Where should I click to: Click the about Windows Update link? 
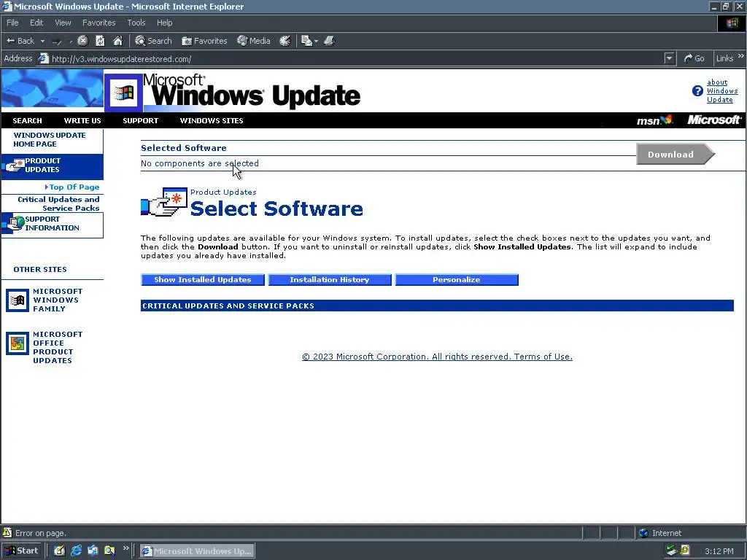[x=721, y=91]
